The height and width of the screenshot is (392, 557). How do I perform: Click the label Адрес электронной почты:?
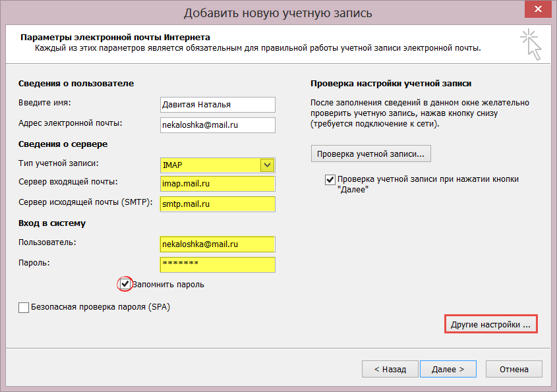point(70,123)
